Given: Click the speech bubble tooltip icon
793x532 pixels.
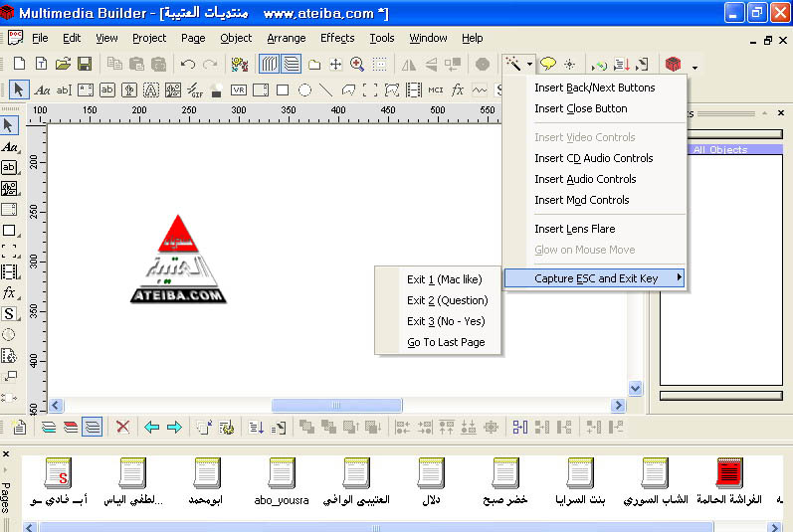Looking at the screenshot, I should point(547,64).
